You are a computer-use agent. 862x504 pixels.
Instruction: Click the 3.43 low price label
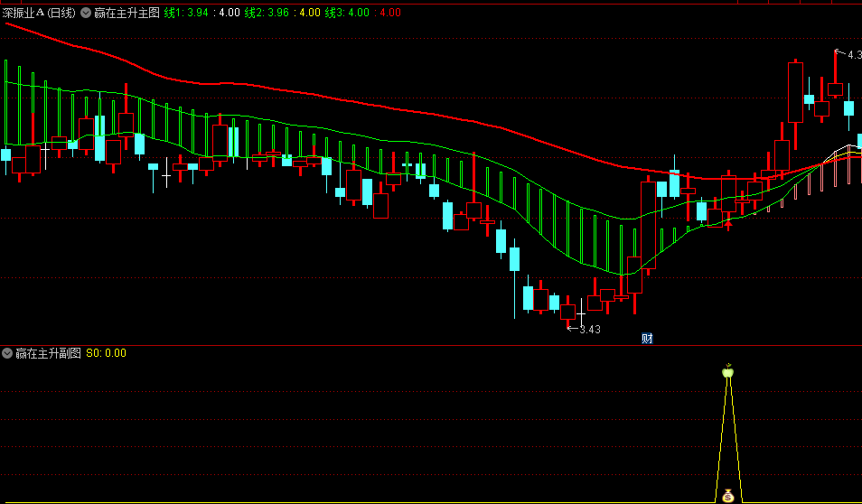(589, 329)
